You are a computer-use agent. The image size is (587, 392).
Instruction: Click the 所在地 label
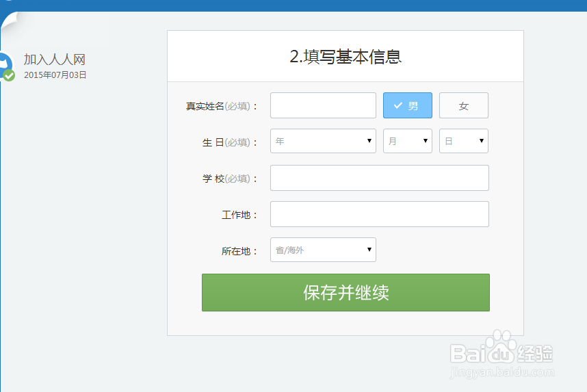coord(239,251)
